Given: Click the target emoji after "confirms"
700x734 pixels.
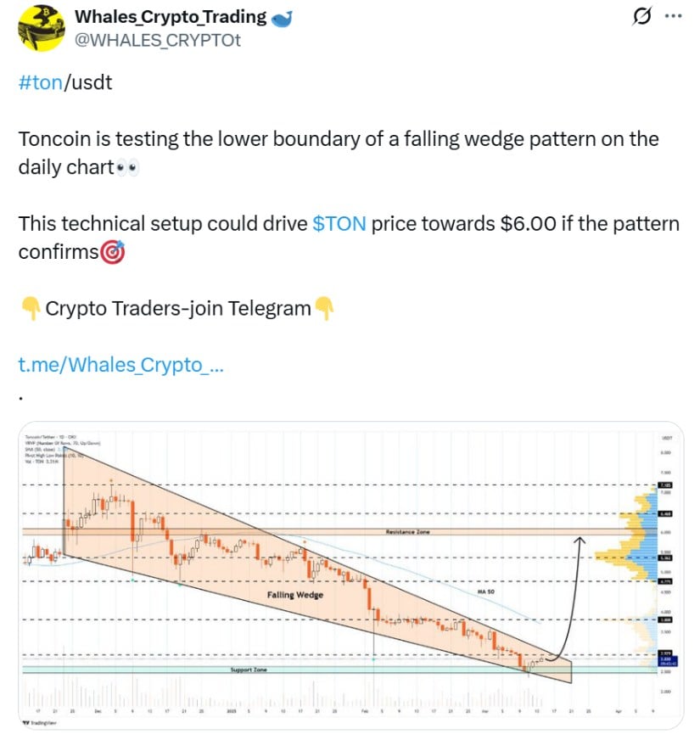Looking at the screenshot, I should tap(113, 252).
